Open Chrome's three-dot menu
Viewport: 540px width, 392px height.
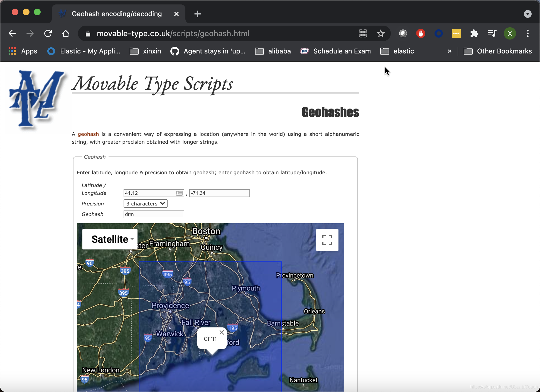[x=527, y=34]
